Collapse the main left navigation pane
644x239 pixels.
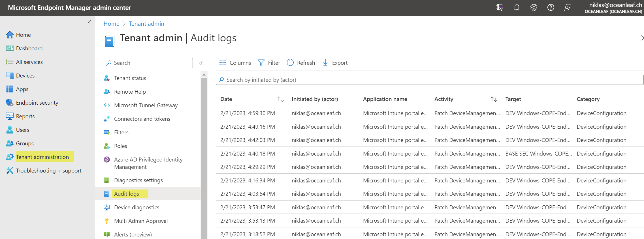point(89,22)
